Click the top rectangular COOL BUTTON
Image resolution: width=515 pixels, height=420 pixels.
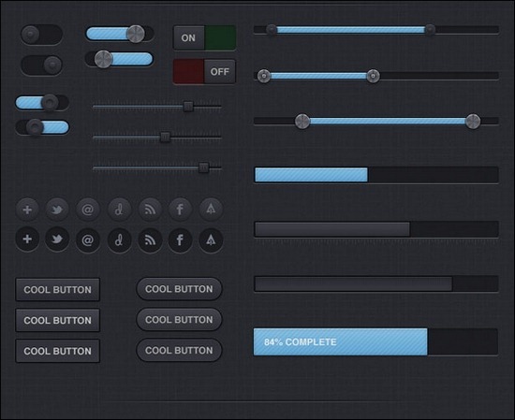tap(57, 290)
